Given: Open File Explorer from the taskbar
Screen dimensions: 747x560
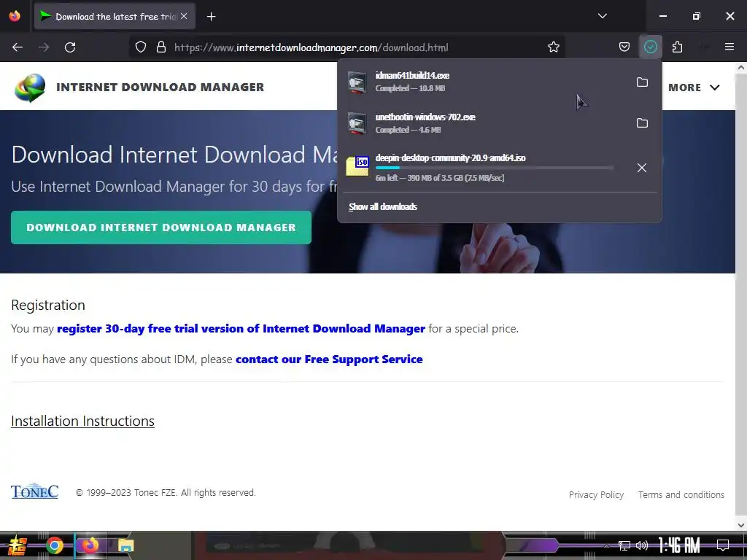Looking at the screenshot, I should point(125,545).
